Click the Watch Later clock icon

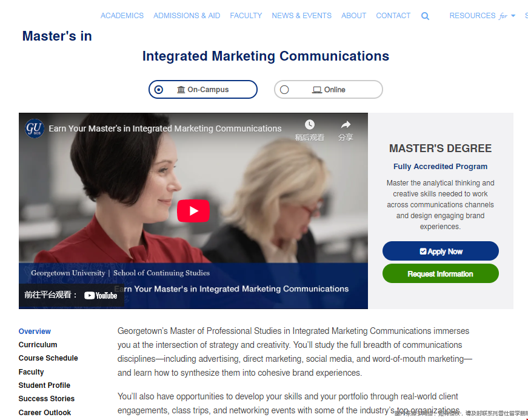click(x=309, y=125)
